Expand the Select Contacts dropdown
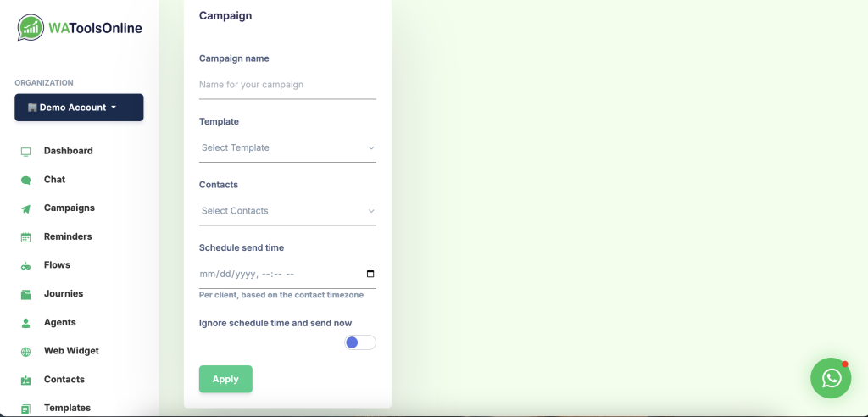The image size is (868, 417). [x=287, y=211]
